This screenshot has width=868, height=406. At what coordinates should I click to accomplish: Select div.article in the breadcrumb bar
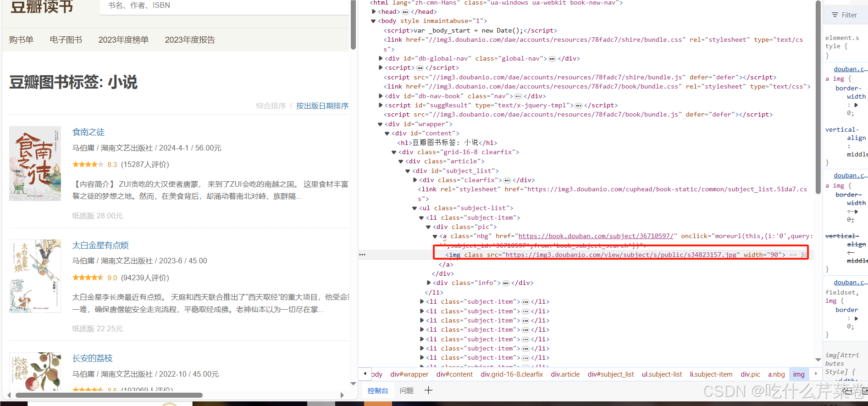(565, 374)
